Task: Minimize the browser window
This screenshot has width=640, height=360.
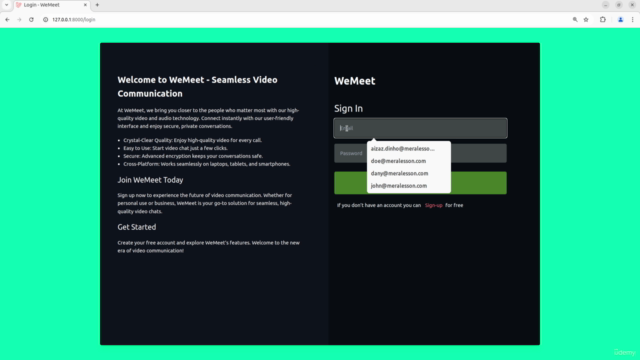Action: 606,5
